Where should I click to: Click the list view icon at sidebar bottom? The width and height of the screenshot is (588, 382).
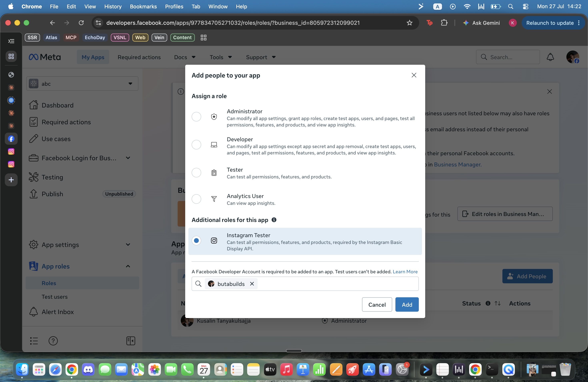click(34, 341)
